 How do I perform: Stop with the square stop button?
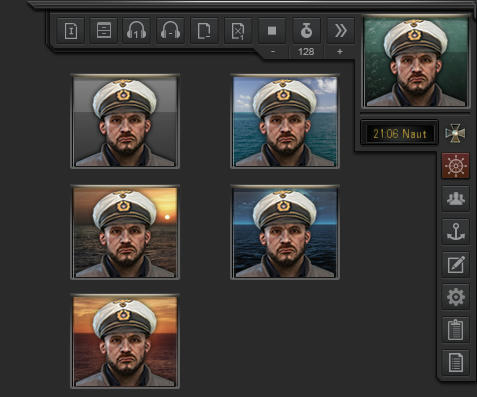(272, 31)
